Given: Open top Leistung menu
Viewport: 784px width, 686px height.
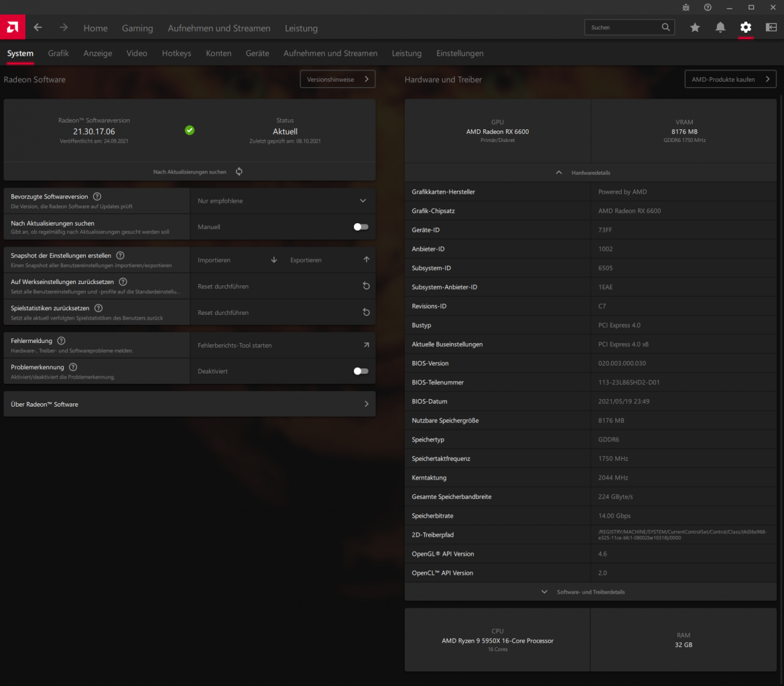Looking at the screenshot, I should pyautogui.click(x=302, y=28).
